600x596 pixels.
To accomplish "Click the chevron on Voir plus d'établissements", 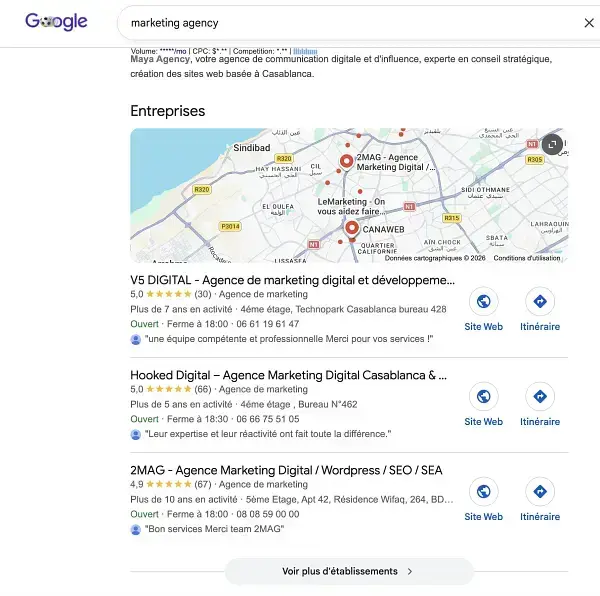I will tap(410, 572).
